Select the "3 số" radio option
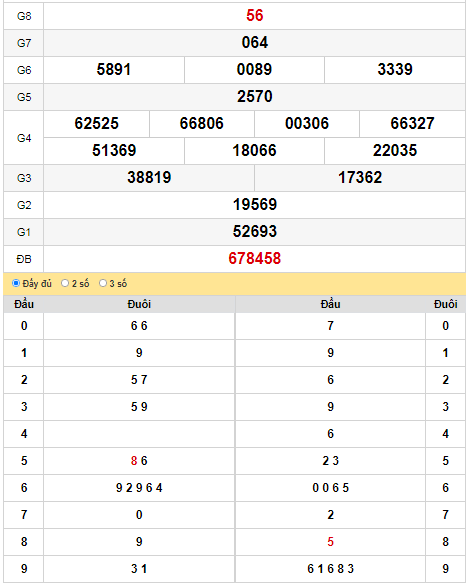The width and height of the screenshot is (469, 585). pos(103,283)
